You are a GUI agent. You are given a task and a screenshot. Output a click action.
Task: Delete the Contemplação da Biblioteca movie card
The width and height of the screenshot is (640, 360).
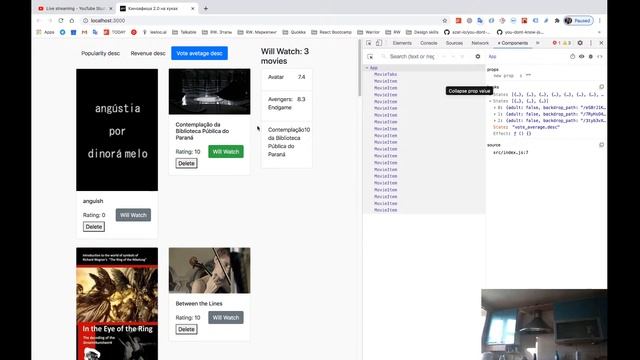(187, 163)
